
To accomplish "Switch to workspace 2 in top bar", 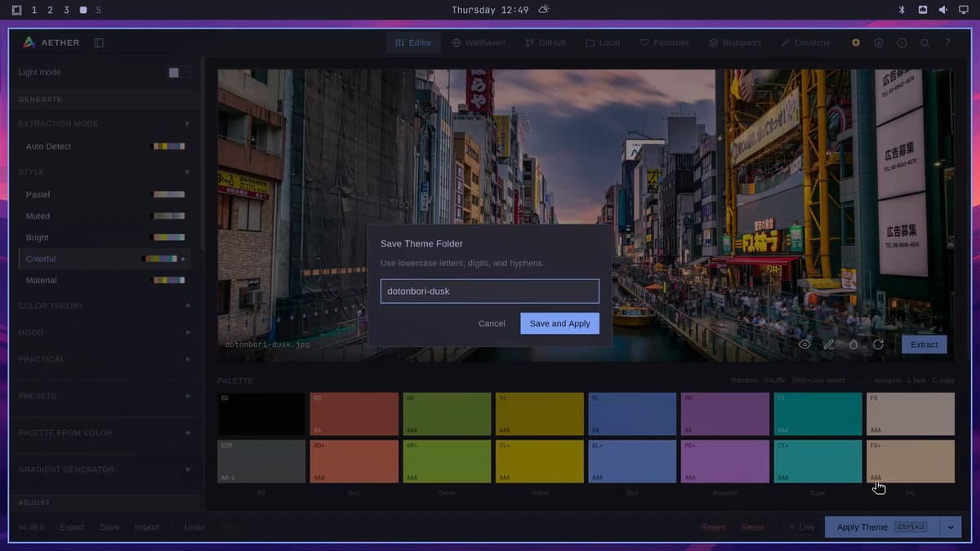I will click(x=50, y=10).
